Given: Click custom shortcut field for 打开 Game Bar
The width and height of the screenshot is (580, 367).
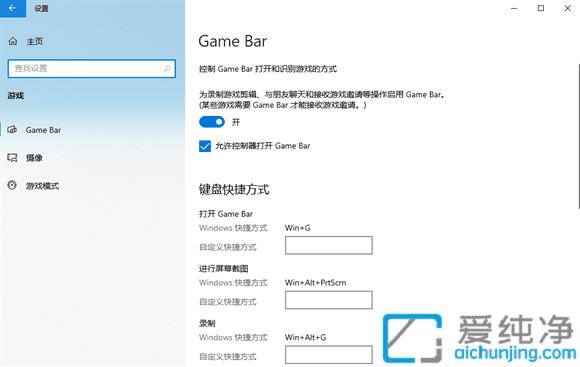Looking at the screenshot, I should tap(328, 245).
